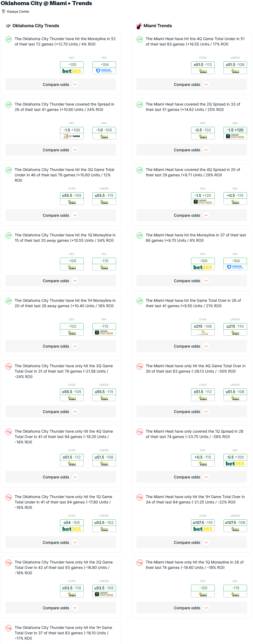Viewport: 253px width, 644px height.
Task: Click the Kaseya Center location pin icon
Action: [3, 11]
